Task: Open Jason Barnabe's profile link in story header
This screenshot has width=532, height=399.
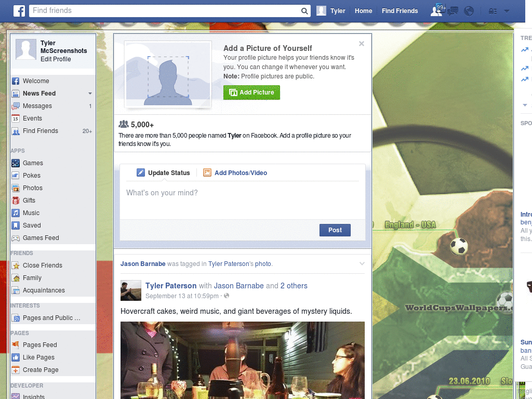Action: [x=143, y=263]
